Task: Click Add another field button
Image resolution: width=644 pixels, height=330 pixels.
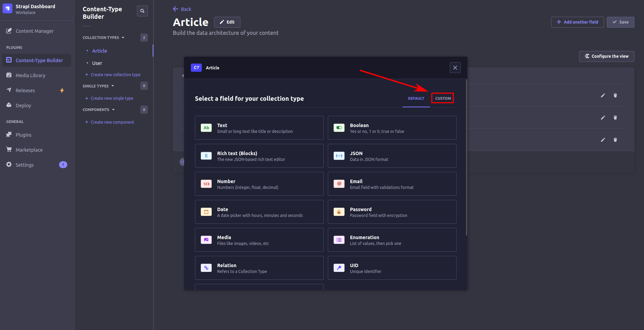Action: coord(577,22)
